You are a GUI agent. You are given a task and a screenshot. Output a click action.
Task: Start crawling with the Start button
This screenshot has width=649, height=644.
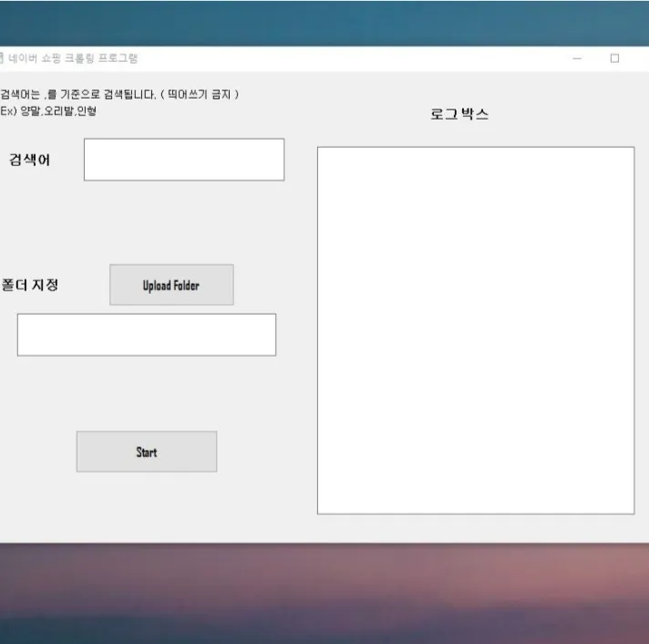point(147,452)
